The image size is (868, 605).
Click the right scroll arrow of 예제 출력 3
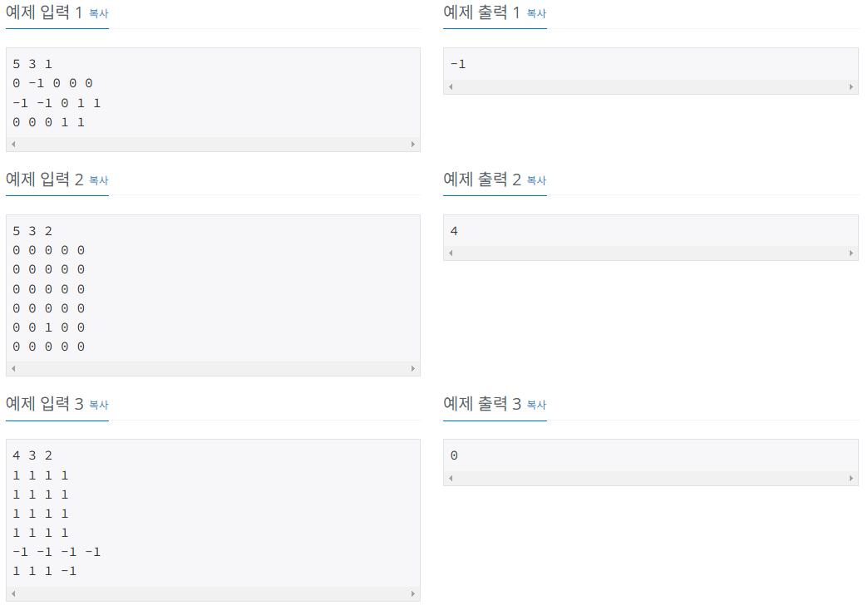pos(851,477)
